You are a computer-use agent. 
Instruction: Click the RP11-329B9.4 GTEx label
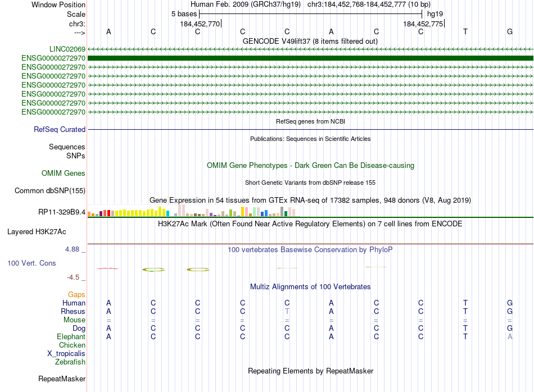coord(62,212)
